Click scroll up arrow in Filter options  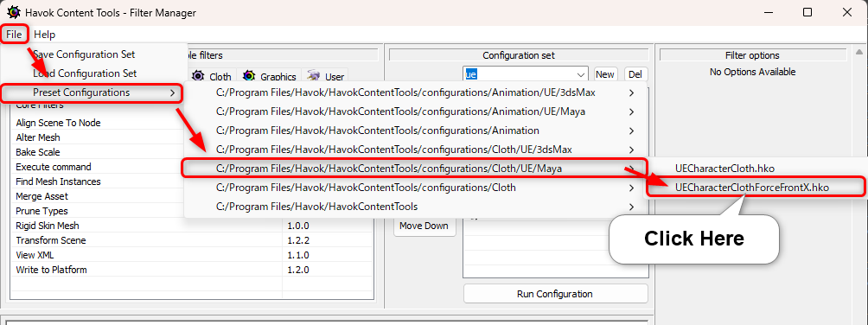tap(858, 52)
